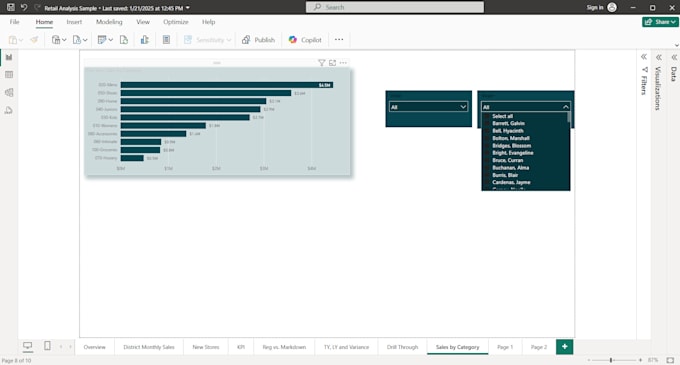Click the New visual bar chart icon
This screenshot has width=680, height=365.
[144, 40]
